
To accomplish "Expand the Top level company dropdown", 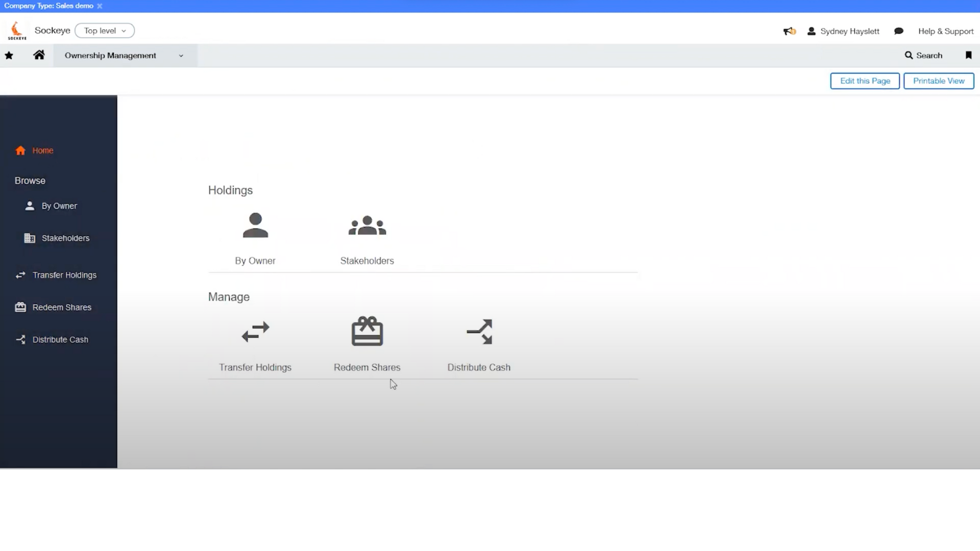I will [x=104, y=30].
